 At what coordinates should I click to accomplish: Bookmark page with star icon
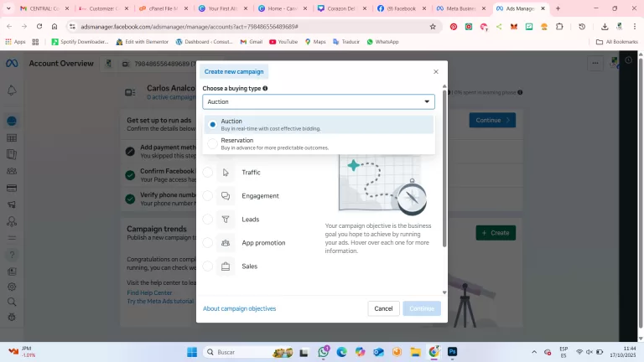click(433, 27)
